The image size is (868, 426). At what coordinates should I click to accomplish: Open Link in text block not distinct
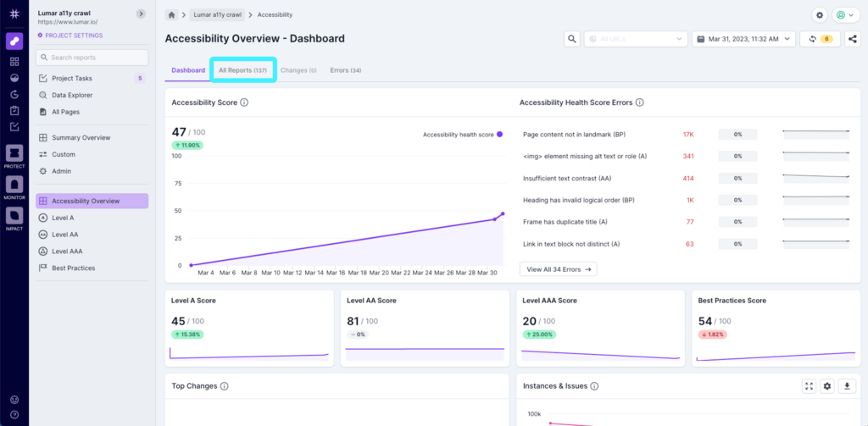coord(571,243)
